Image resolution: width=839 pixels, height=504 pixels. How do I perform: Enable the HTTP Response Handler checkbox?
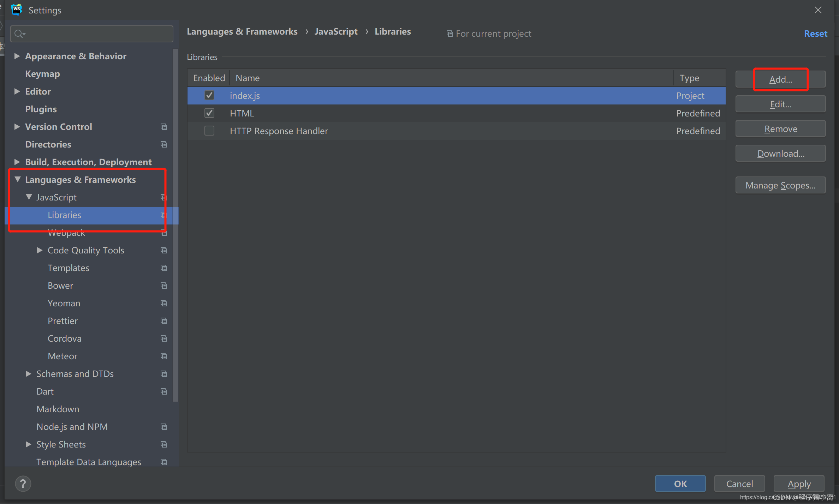pos(209,131)
